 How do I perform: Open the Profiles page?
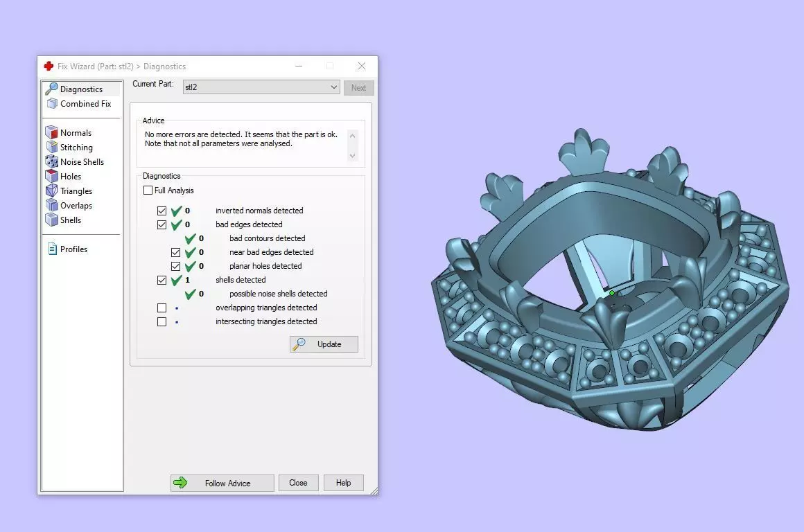[73, 249]
